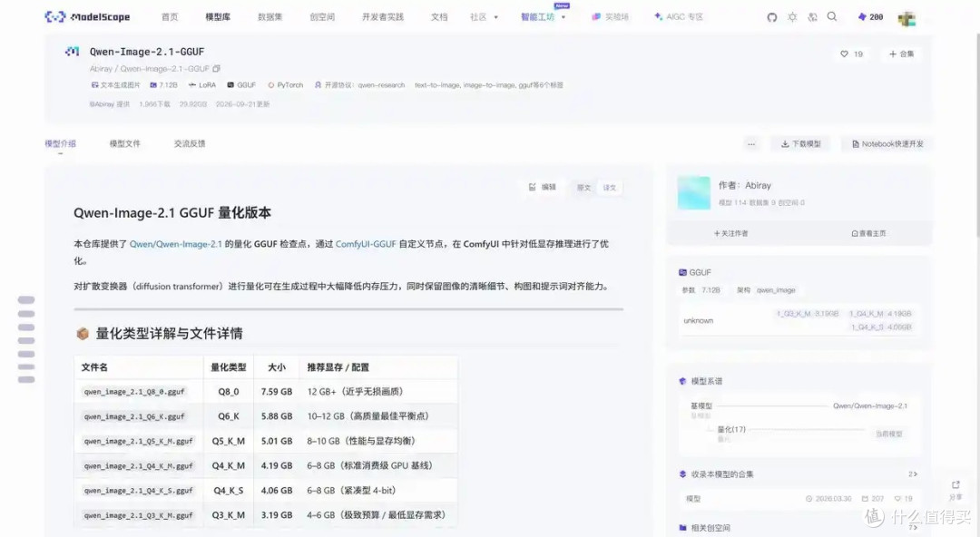Open 实验场 in top navigation

point(610,17)
